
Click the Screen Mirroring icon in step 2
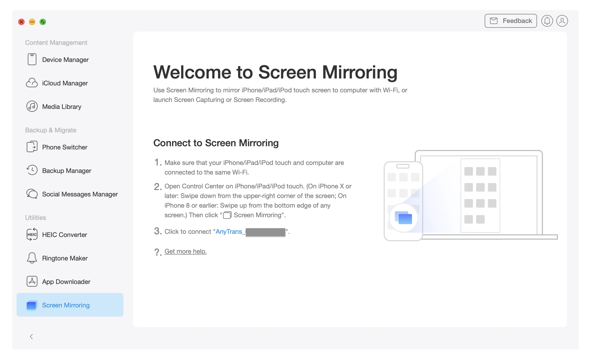[x=227, y=215]
